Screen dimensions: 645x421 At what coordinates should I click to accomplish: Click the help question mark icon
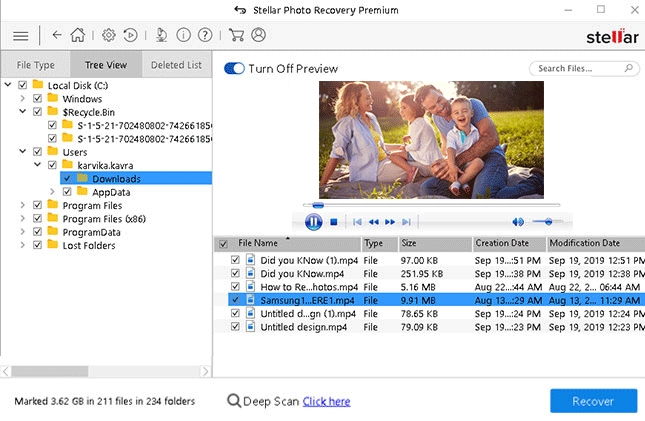point(205,36)
